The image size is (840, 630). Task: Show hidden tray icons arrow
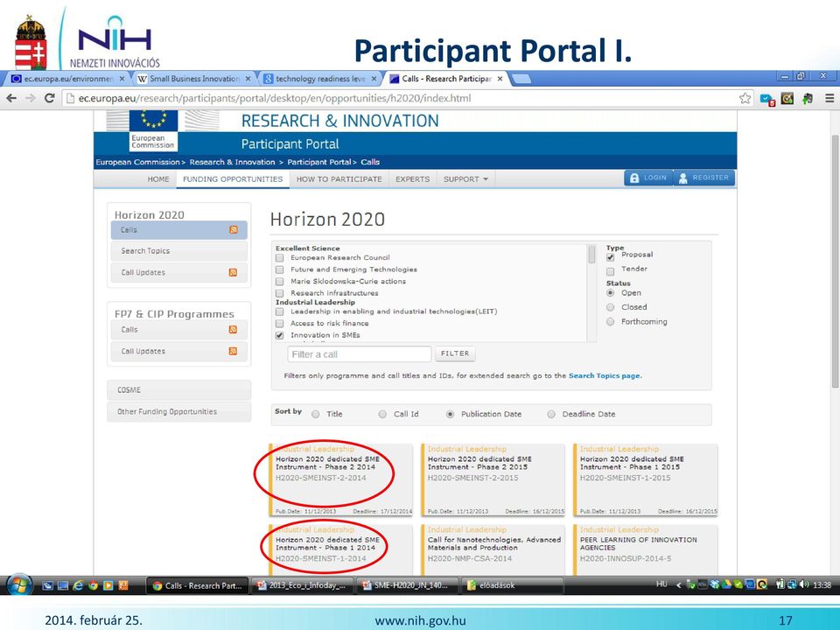[x=678, y=585]
